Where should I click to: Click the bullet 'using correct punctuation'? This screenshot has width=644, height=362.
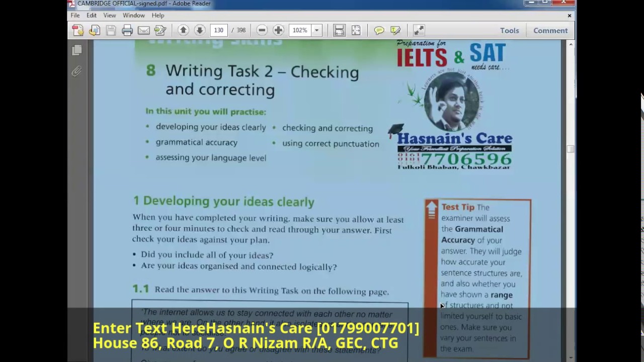pyautogui.click(x=331, y=144)
